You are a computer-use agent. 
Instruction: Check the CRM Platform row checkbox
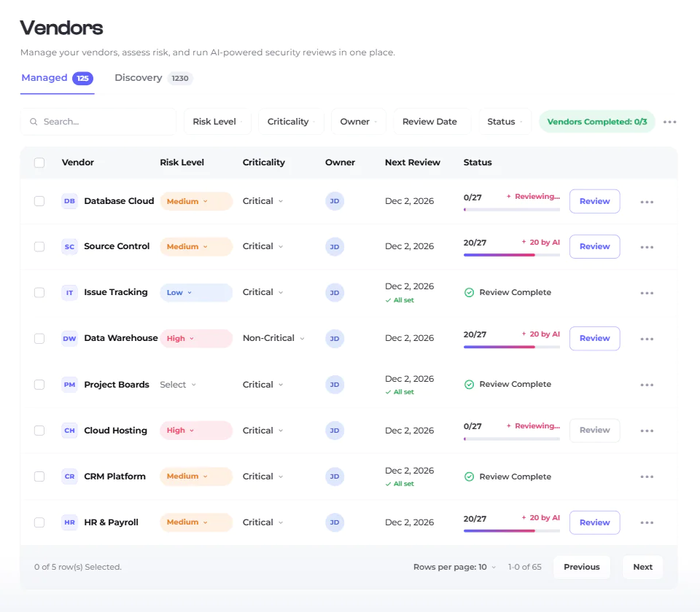39,476
